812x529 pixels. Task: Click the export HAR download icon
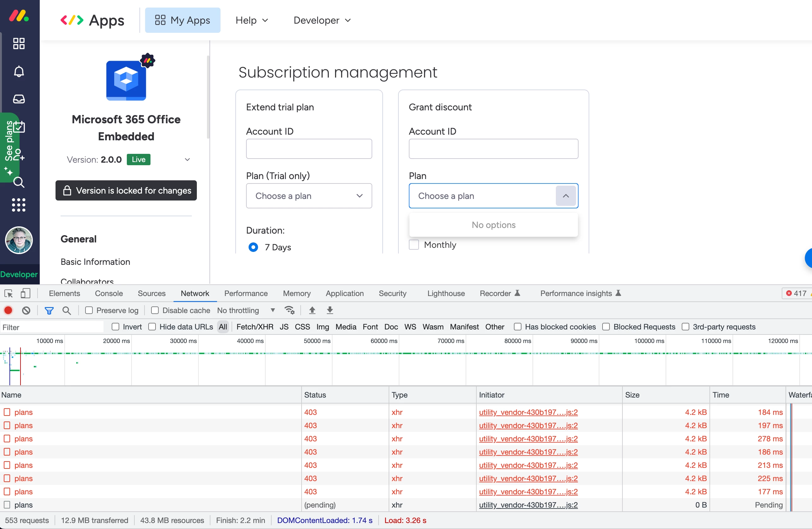(x=330, y=310)
